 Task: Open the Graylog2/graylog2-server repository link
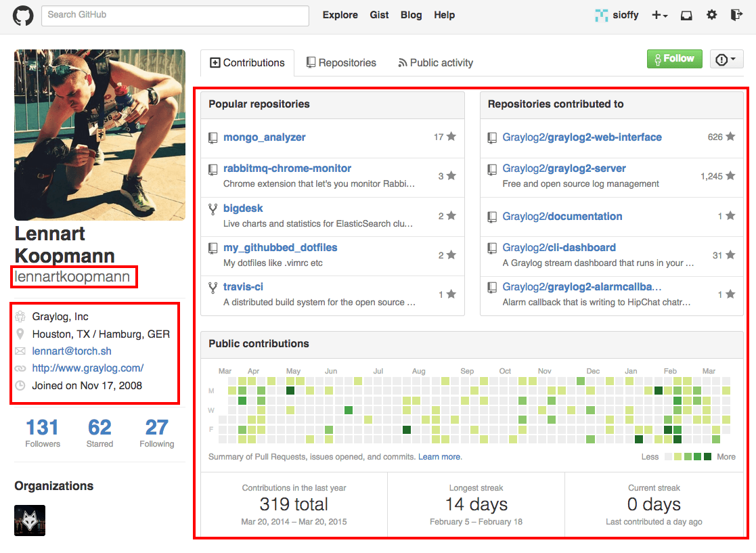[x=564, y=169]
